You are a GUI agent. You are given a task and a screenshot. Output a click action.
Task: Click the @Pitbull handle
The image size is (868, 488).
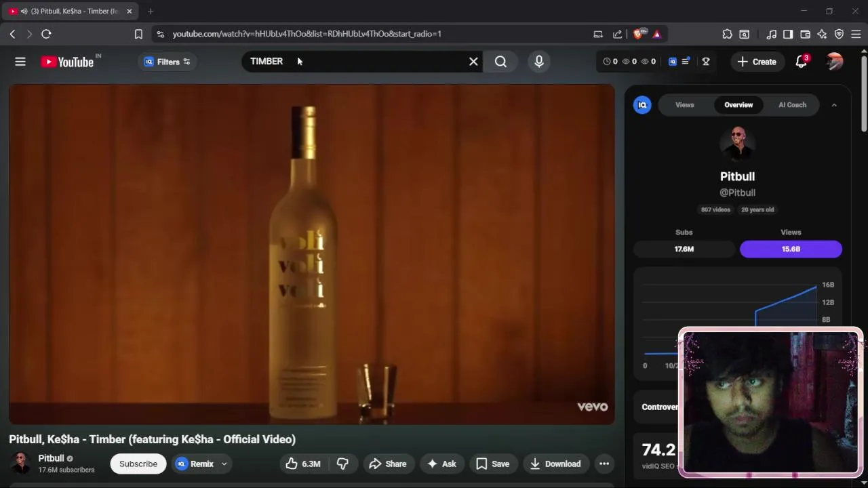(737, 192)
